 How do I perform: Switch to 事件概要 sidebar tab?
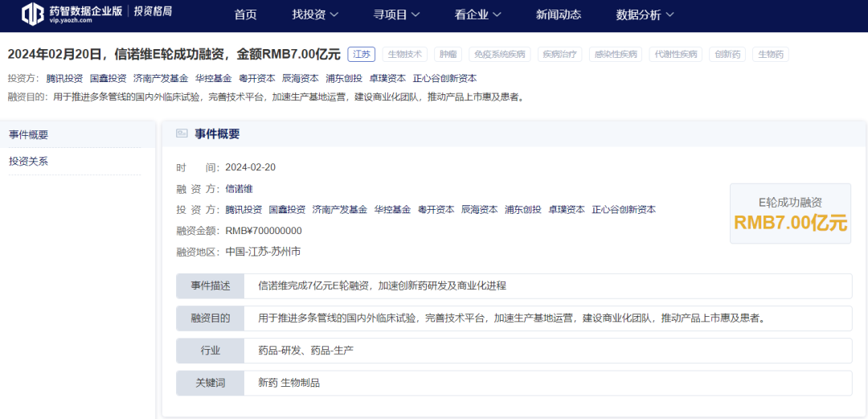(76, 134)
